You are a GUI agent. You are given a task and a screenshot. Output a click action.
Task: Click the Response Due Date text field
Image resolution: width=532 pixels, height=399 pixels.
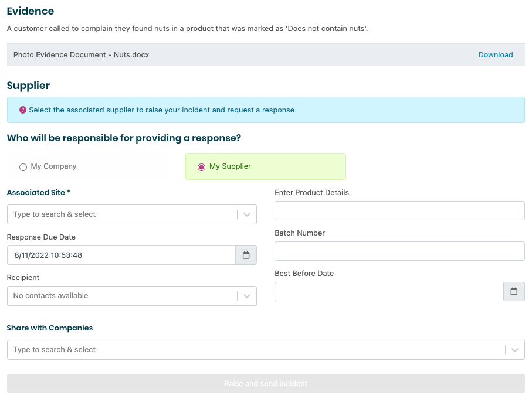pyautogui.click(x=121, y=255)
